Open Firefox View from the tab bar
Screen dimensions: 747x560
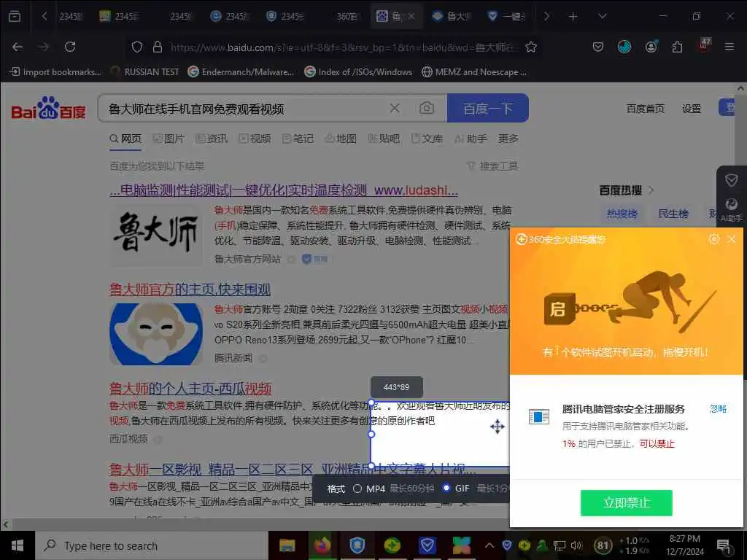point(15,17)
